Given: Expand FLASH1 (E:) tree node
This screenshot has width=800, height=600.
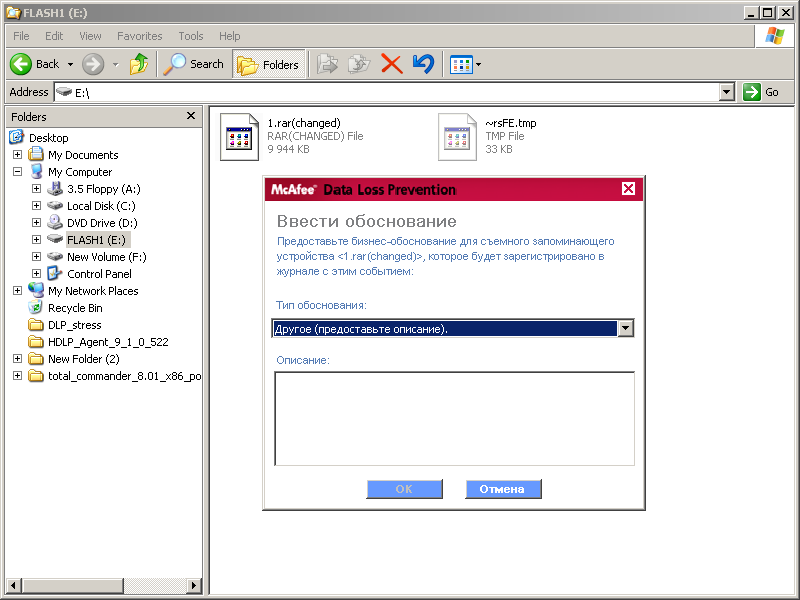Looking at the screenshot, I should point(36,239).
